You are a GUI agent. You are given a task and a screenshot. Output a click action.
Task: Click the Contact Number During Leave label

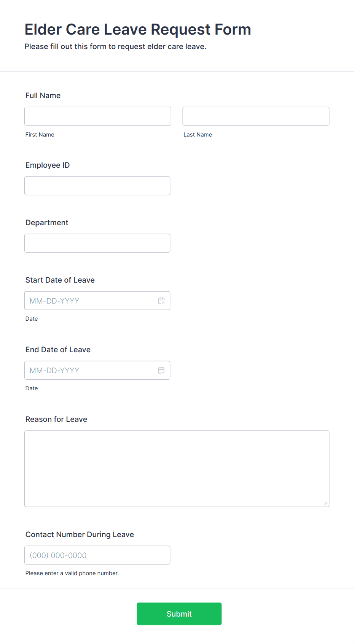click(80, 534)
